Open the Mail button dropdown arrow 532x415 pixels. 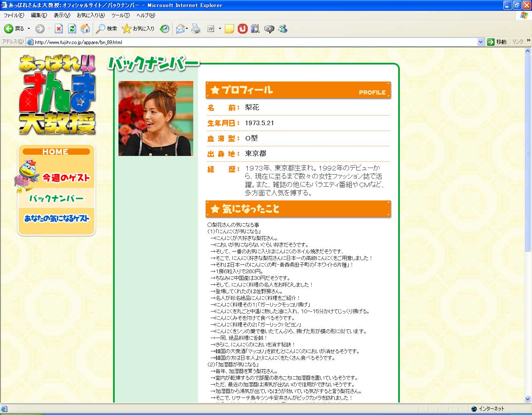click(187, 29)
